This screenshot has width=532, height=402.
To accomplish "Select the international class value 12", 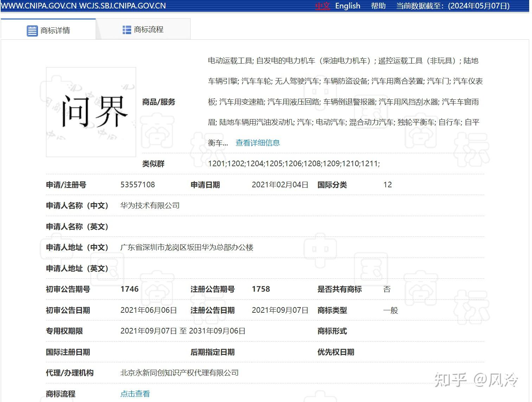I will coord(387,184).
